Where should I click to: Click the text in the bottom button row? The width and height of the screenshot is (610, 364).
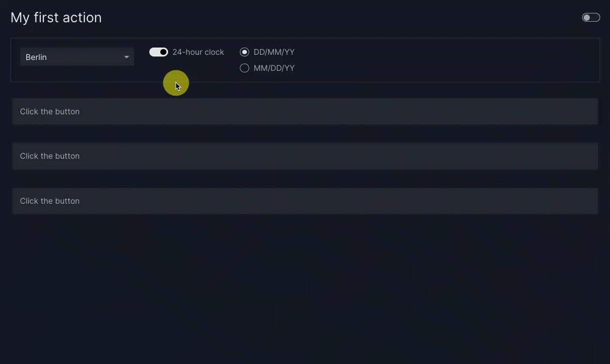tap(50, 201)
